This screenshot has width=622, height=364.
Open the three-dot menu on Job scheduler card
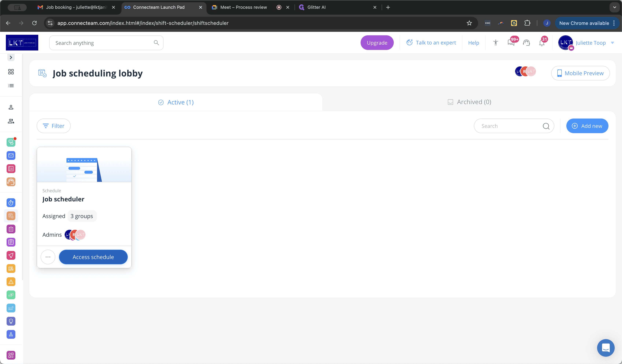(48, 257)
